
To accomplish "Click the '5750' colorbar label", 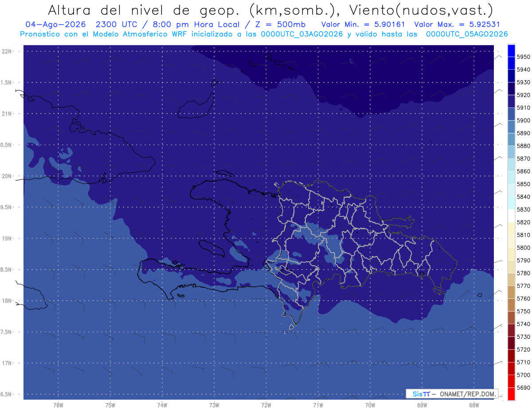I will tap(524, 312).
